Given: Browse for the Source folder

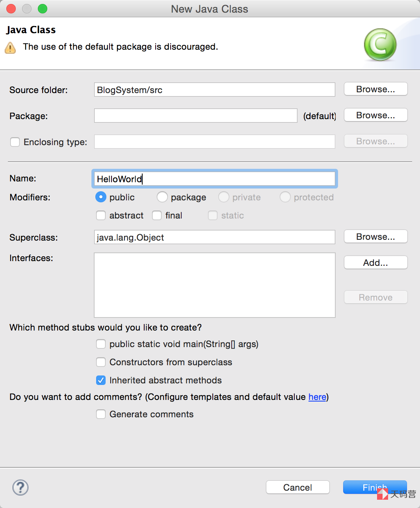Looking at the screenshot, I should (375, 89).
